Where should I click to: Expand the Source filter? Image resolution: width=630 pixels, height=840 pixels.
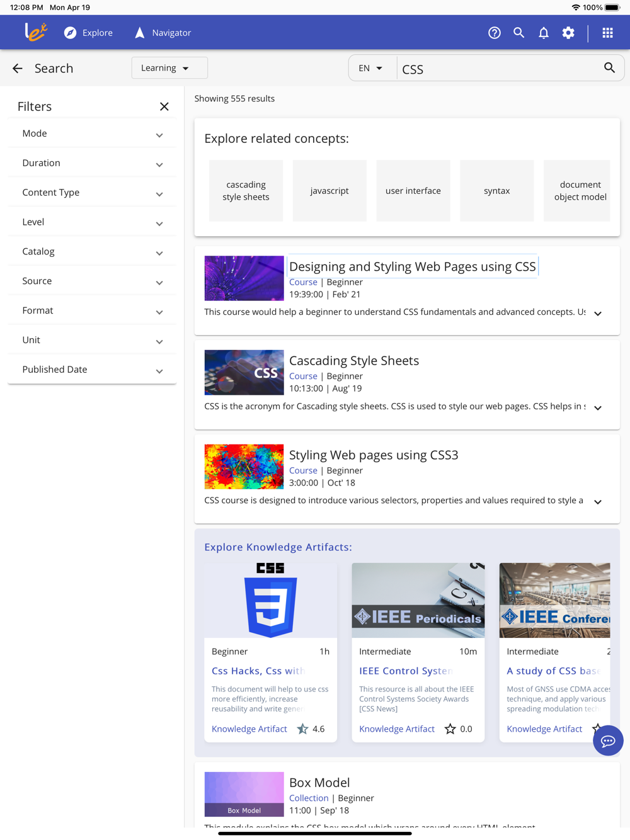tap(92, 281)
